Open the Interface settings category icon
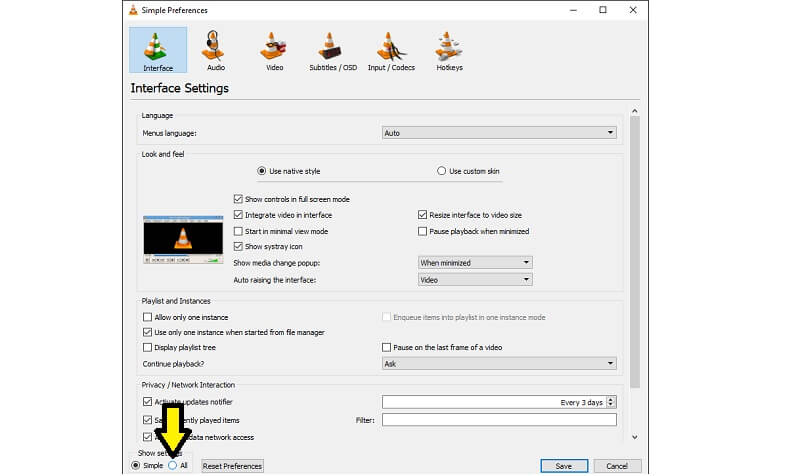This screenshot has width=800, height=476. [157, 50]
